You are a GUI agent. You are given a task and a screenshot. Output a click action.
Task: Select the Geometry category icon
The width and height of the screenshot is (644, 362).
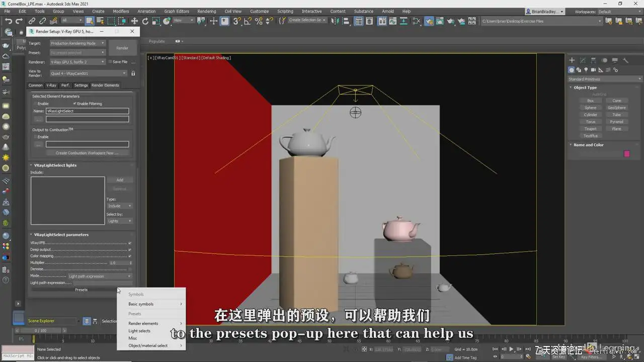click(x=572, y=70)
